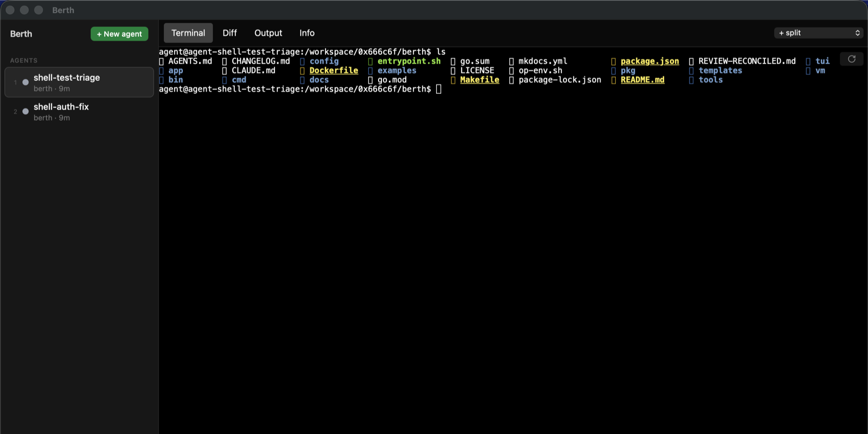This screenshot has width=868, height=434.
Task: Click the bin directory name
Action: (x=176, y=80)
